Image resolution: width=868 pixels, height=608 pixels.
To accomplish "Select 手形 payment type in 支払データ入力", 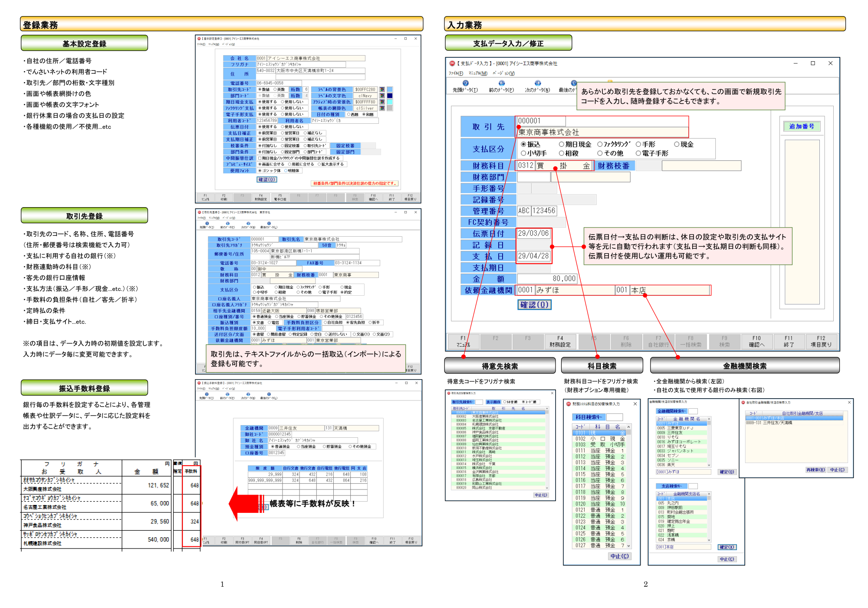I will pos(638,144).
